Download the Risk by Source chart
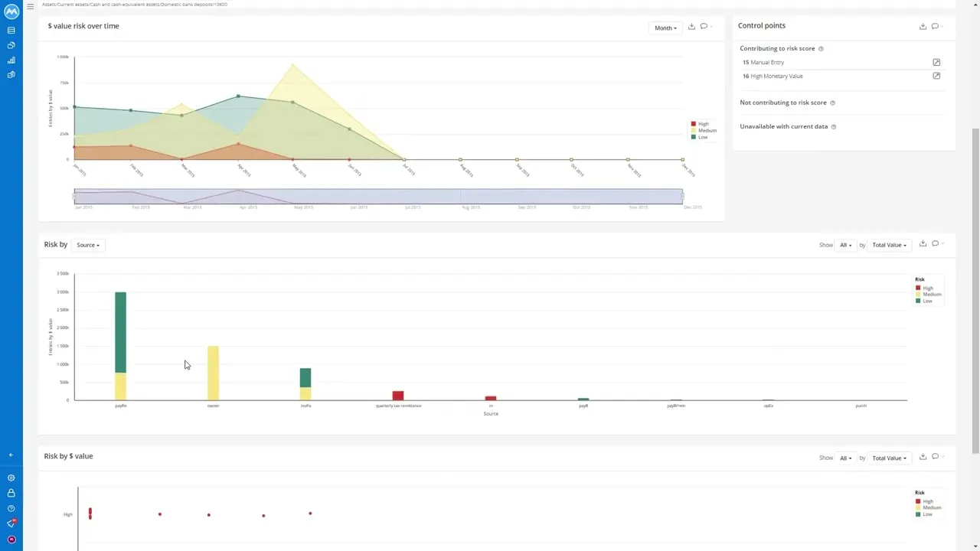Screen dimensions: 980x551 coord(923,243)
